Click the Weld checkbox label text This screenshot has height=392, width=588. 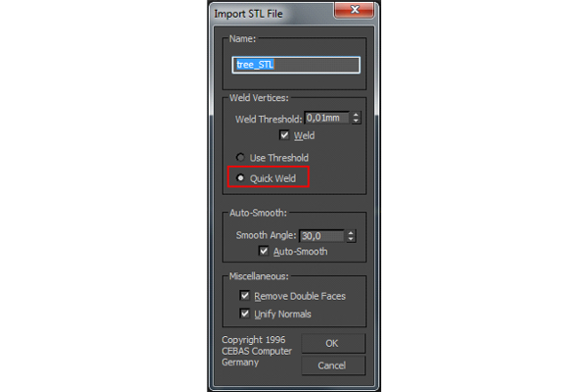click(x=304, y=136)
